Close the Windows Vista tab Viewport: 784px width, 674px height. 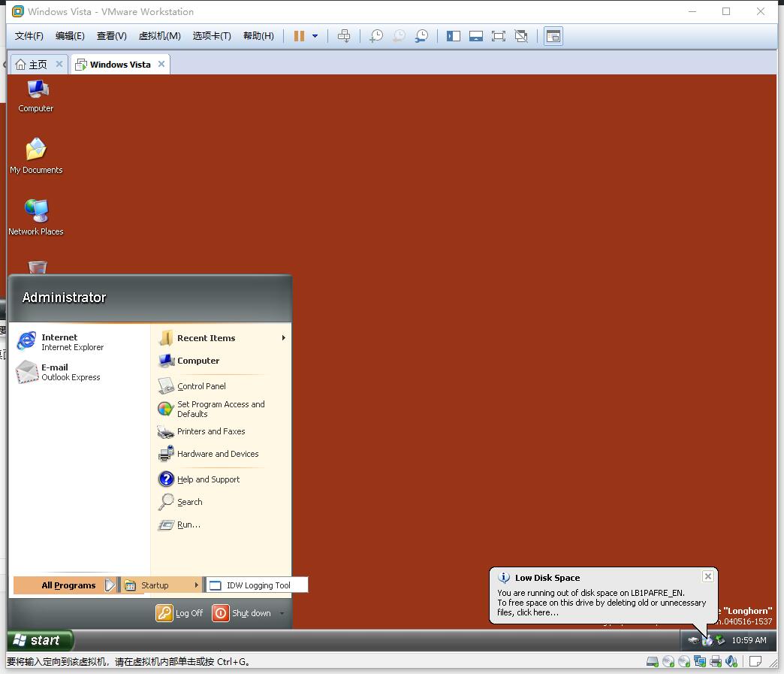[161, 64]
